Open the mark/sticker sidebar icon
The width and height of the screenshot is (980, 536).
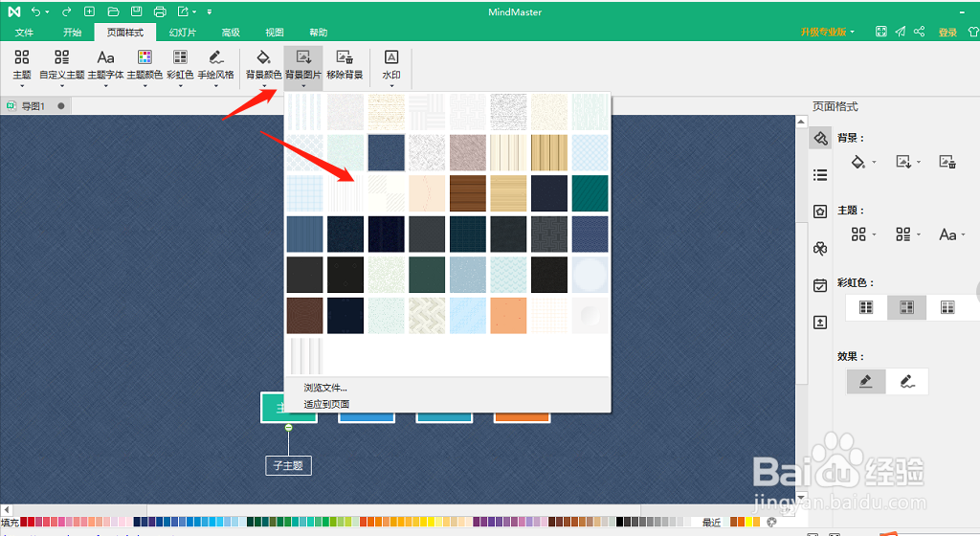click(x=820, y=212)
